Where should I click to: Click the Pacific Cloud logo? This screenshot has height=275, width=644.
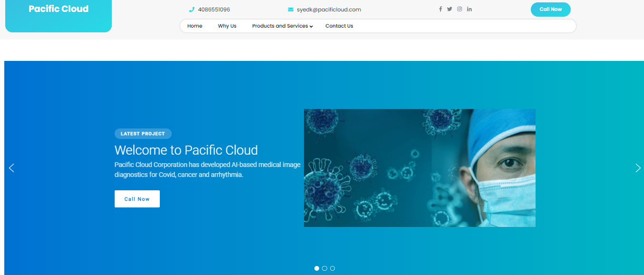58,9
